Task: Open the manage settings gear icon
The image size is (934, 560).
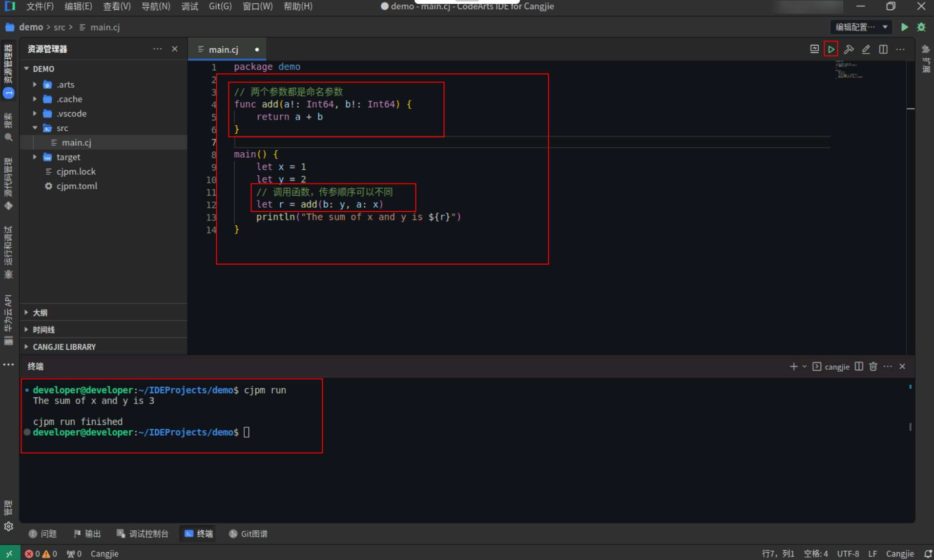Action: tap(8, 526)
